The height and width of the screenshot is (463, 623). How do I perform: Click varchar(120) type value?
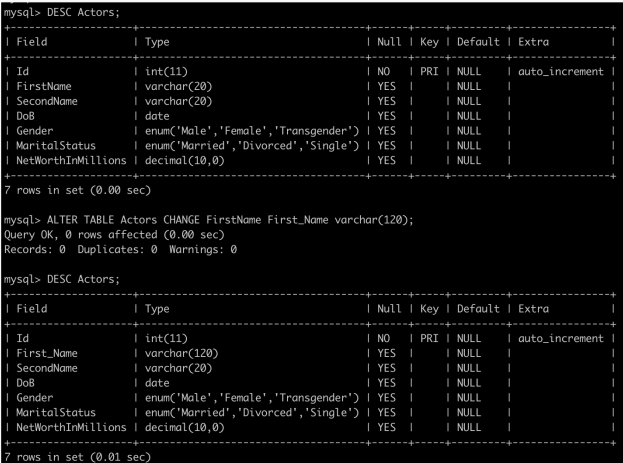[182, 353]
